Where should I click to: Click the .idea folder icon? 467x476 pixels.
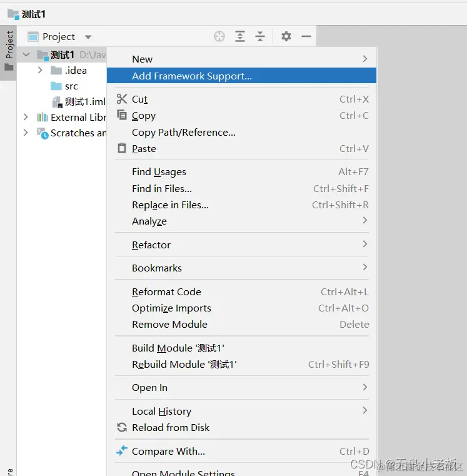coord(56,71)
